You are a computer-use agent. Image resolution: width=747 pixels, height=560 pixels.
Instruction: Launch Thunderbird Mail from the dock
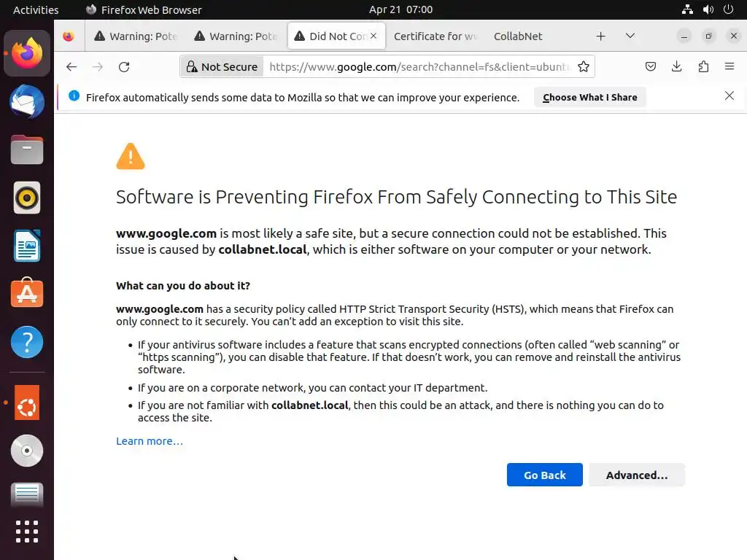[27, 101]
